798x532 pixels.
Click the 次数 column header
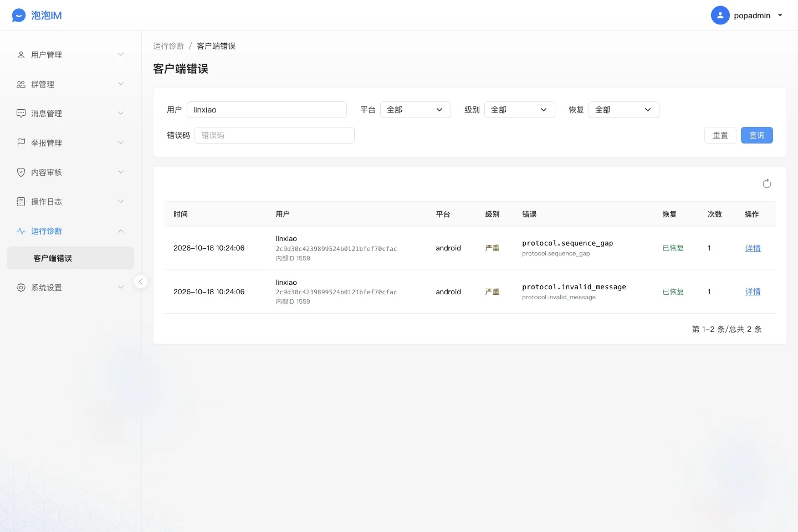tap(715, 214)
